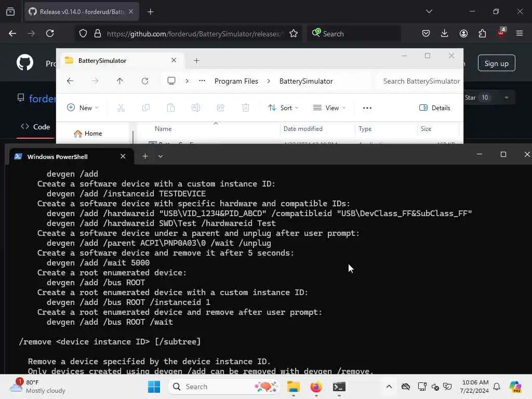Toggle the Details pane in Explorer

(435, 108)
